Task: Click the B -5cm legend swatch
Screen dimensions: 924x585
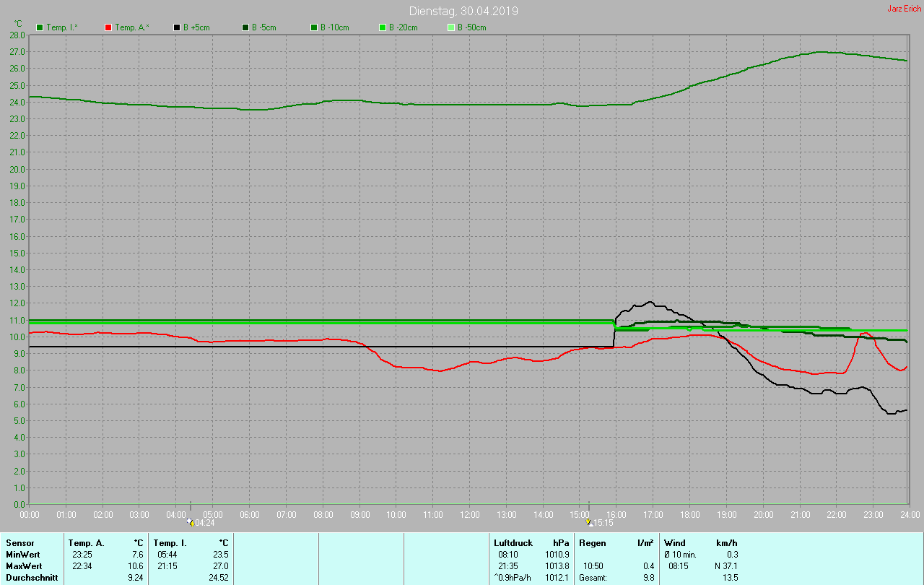Action: 245,27
